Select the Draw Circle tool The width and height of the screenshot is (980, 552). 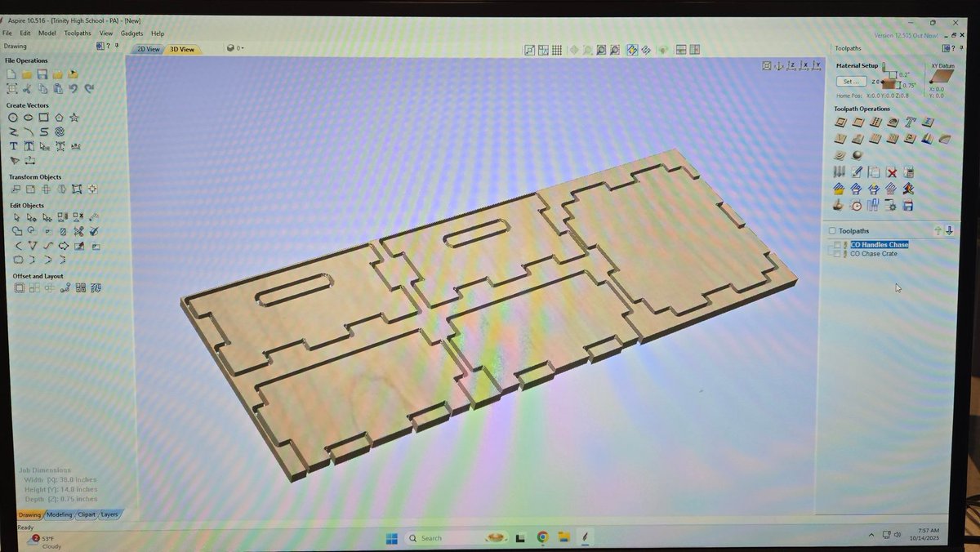(13, 118)
